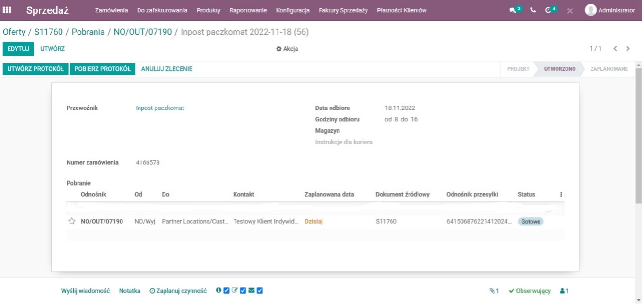This screenshot has width=644, height=305.
Task: Select the PROJEKT status stage
Action: pos(518,69)
